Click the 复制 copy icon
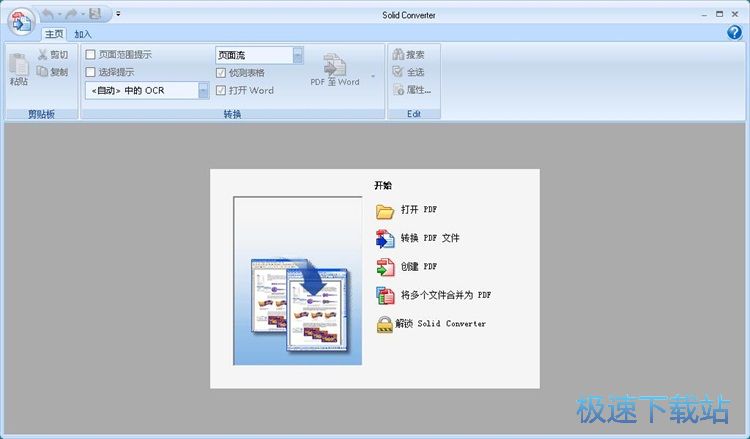 (x=43, y=71)
